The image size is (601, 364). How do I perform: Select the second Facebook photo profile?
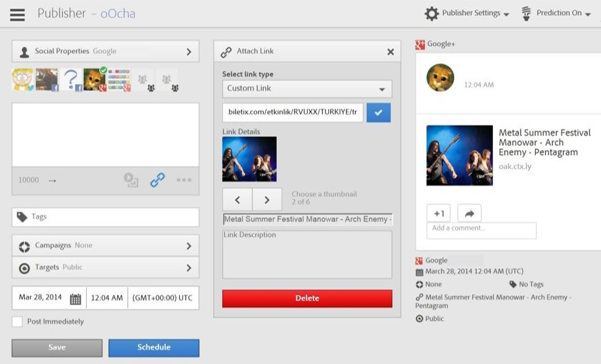tap(47, 80)
